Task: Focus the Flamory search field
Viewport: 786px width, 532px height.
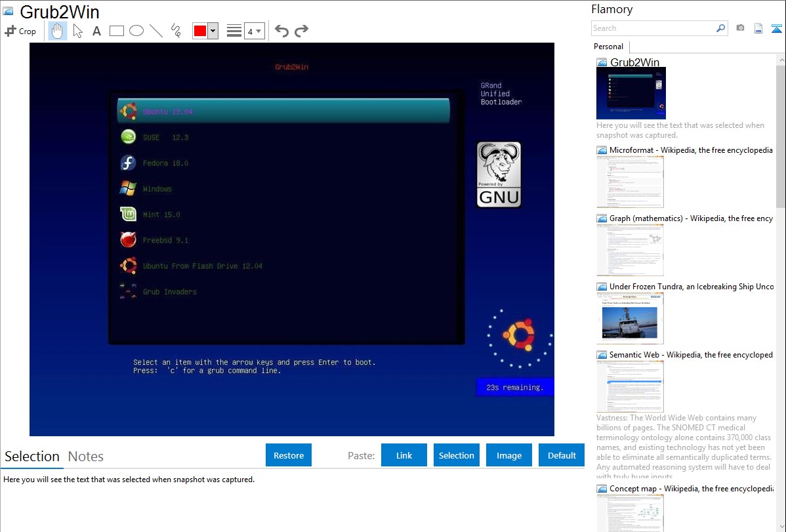Action: tap(653, 28)
